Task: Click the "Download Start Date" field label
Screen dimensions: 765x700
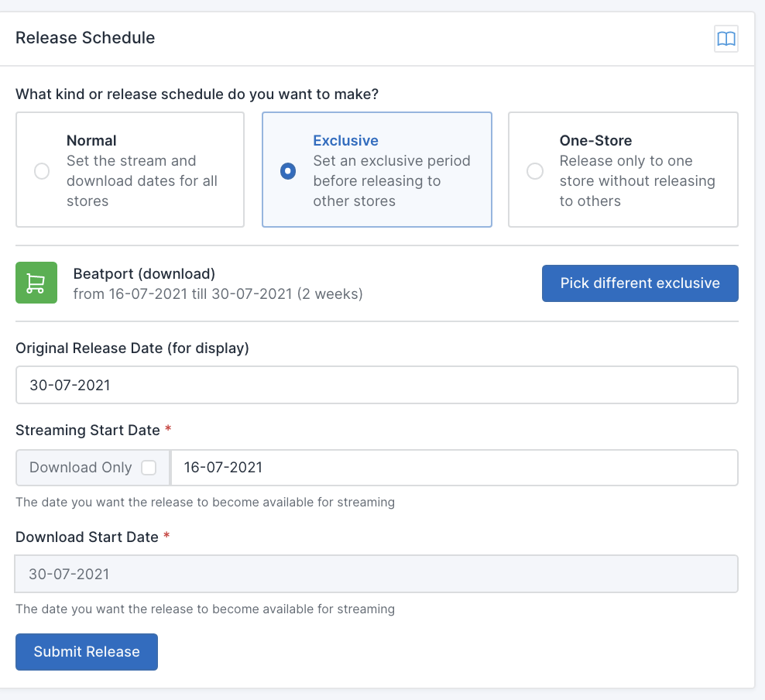Action: pos(87,537)
